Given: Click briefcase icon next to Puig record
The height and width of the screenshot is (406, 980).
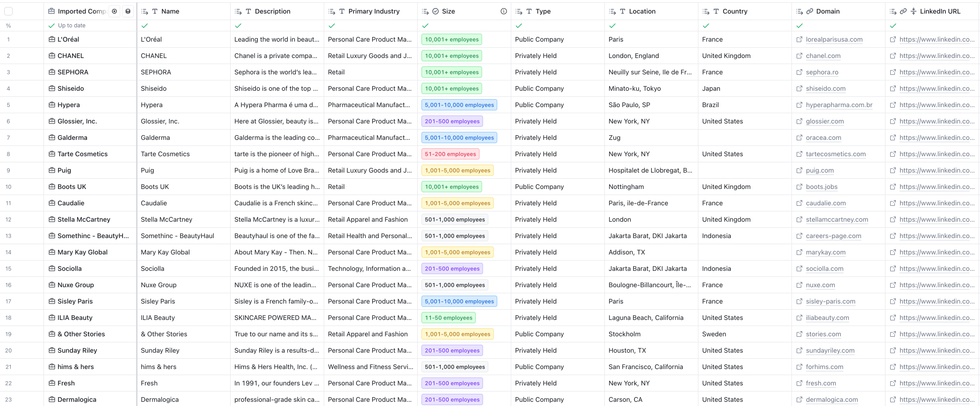Looking at the screenshot, I should (x=52, y=170).
